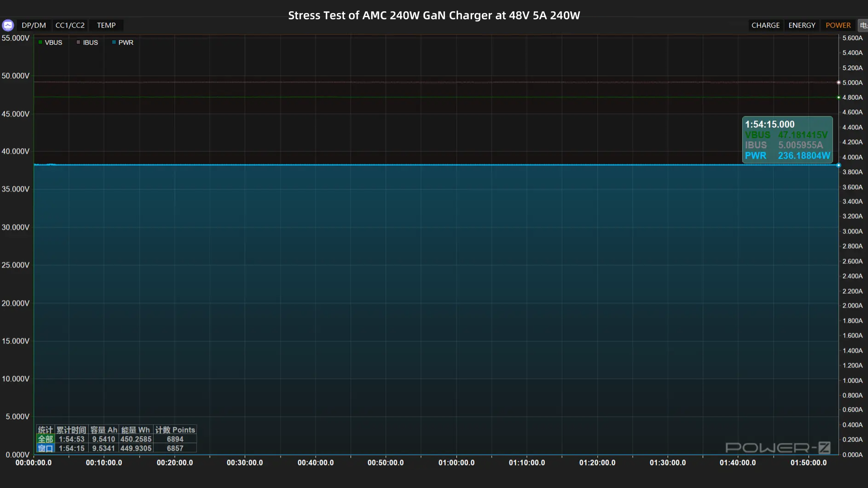Image resolution: width=868 pixels, height=488 pixels.
Task: Click the POWER-Z watermark logo
Action: [778, 448]
